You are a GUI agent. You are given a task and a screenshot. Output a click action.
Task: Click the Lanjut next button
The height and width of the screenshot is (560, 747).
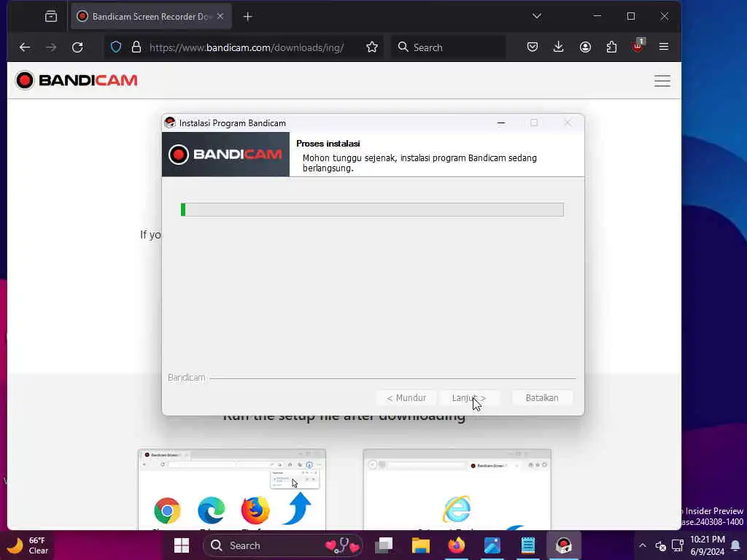point(469,397)
